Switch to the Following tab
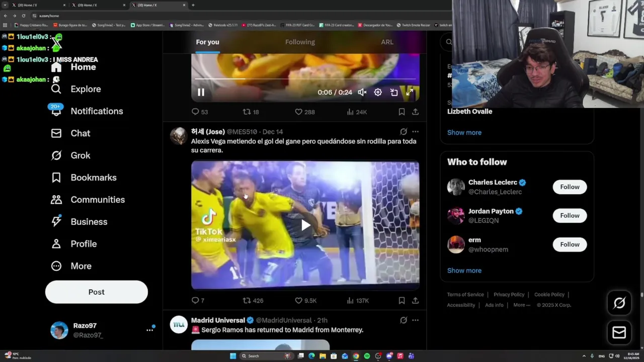This screenshot has width=644, height=362. [x=300, y=42]
